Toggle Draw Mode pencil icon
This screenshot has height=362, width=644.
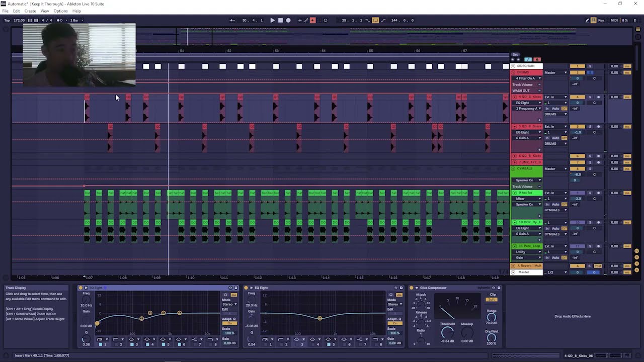pyautogui.click(x=587, y=20)
